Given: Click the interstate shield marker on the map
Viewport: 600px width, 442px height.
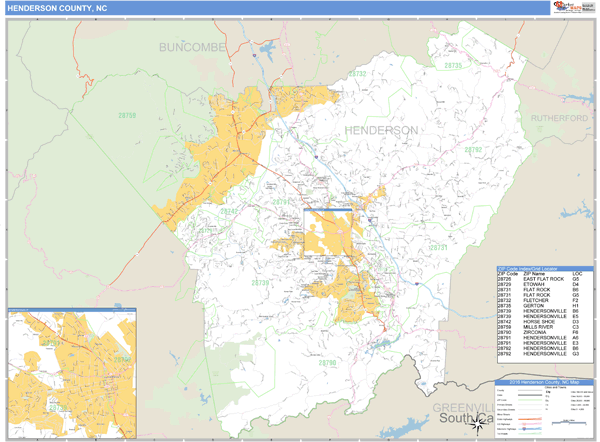Looking at the screenshot, I should pyautogui.click(x=315, y=156).
